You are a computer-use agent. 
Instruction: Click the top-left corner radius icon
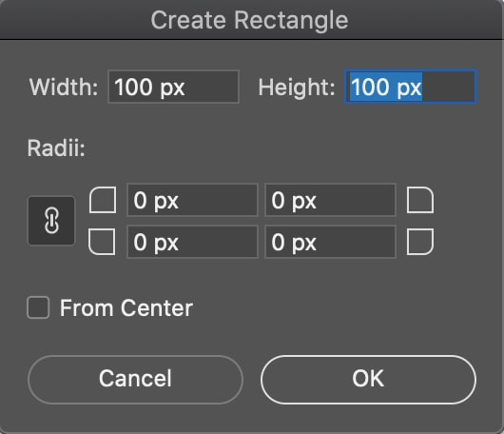103,200
